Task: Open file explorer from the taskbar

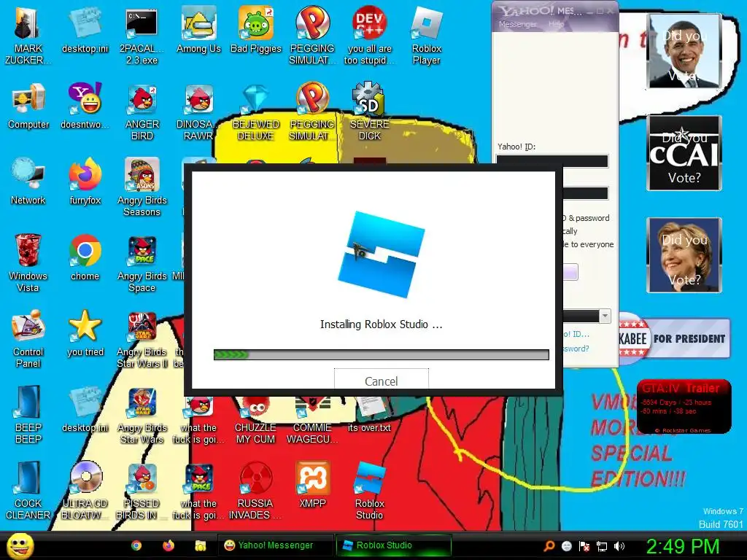Action: coord(201,545)
